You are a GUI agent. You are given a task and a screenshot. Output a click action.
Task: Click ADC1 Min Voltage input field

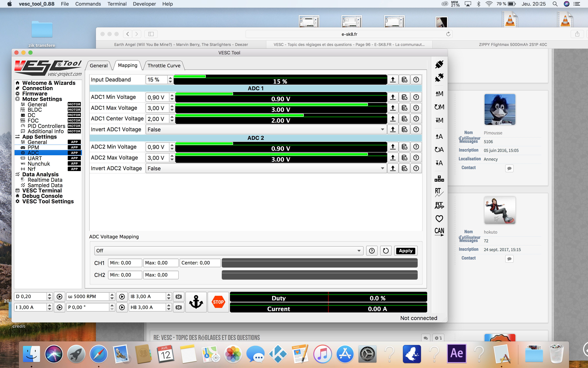click(x=157, y=97)
